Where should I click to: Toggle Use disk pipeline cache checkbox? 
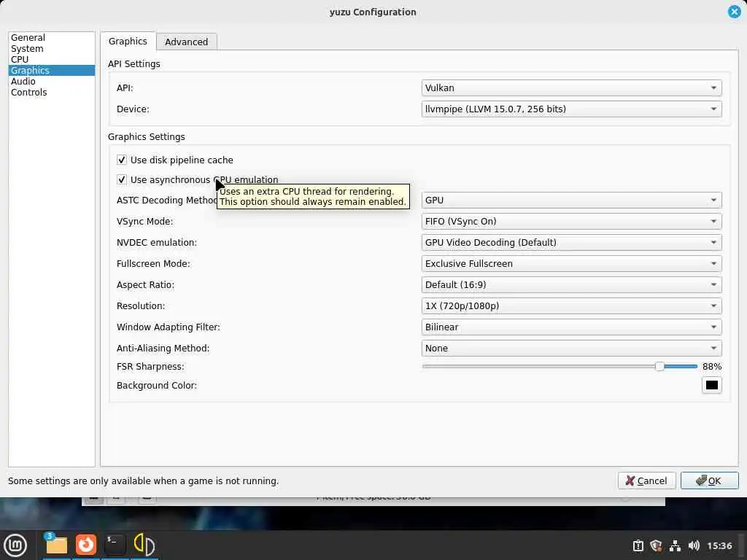(122, 160)
